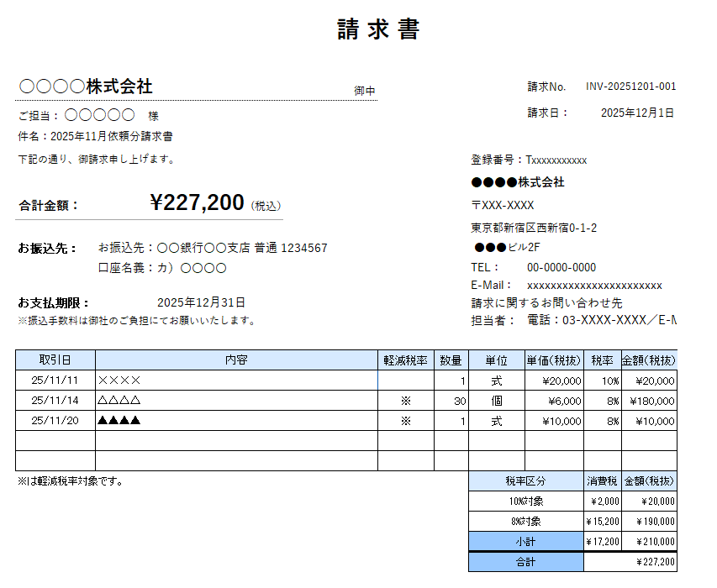Select unit price ¥20,000 in first row

[x=554, y=381]
